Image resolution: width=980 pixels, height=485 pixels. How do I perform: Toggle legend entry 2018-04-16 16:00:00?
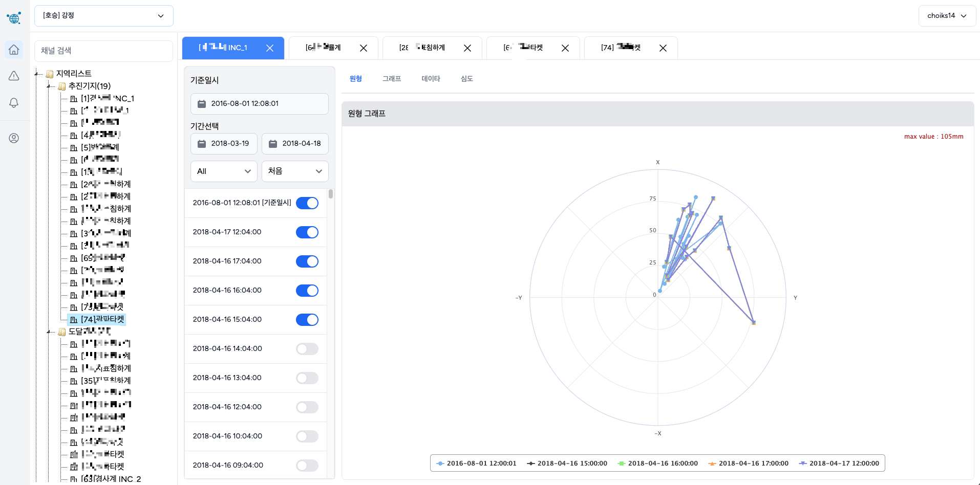(657, 464)
